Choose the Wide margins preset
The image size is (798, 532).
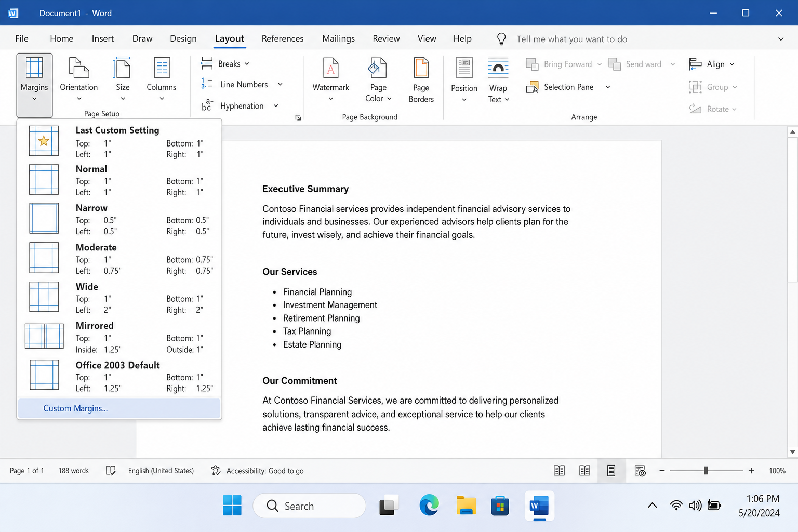point(119,298)
